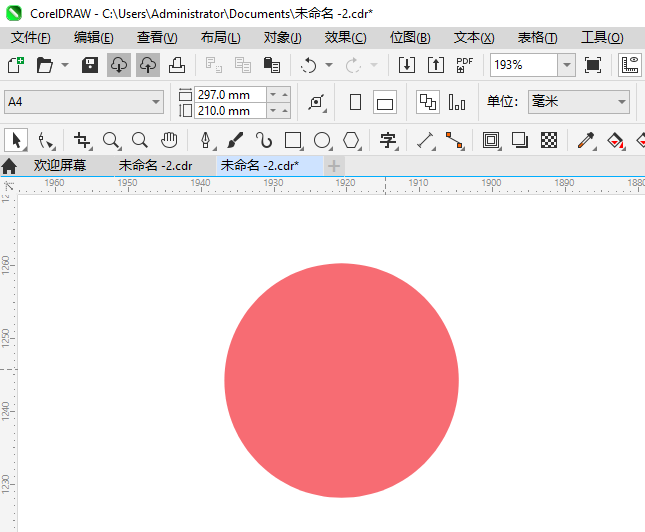The height and width of the screenshot is (532, 645).
Task: Select the Connector tool
Action: click(455, 140)
